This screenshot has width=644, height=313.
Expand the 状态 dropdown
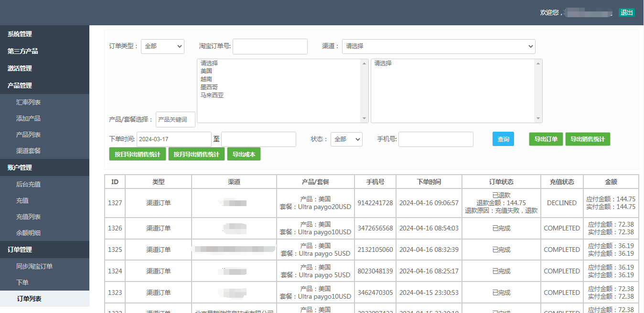(346, 139)
